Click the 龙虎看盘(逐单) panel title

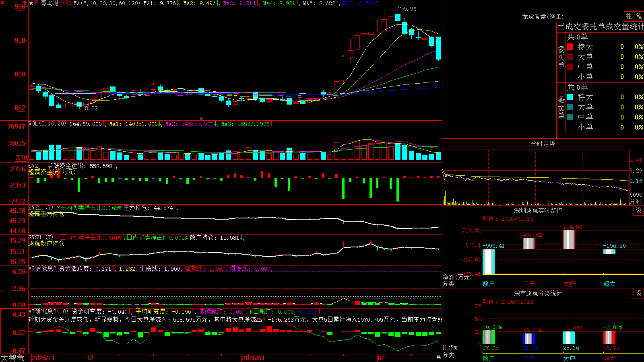tap(543, 16)
